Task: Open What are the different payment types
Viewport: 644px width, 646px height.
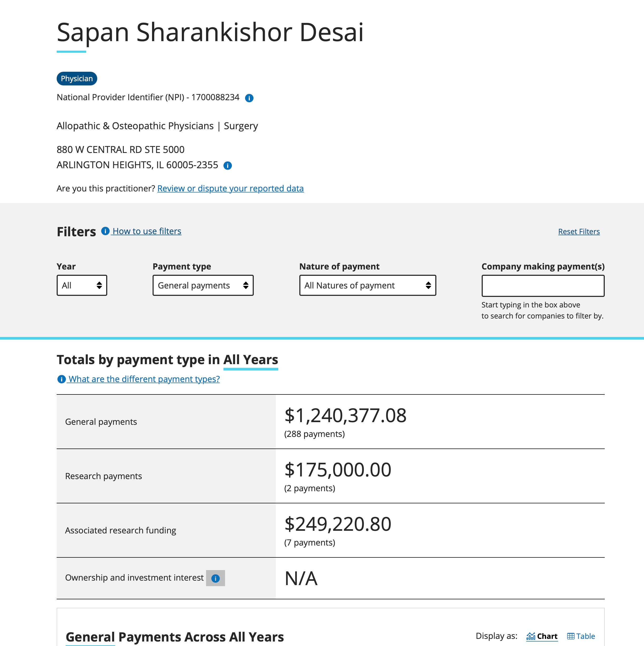Action: tap(144, 379)
